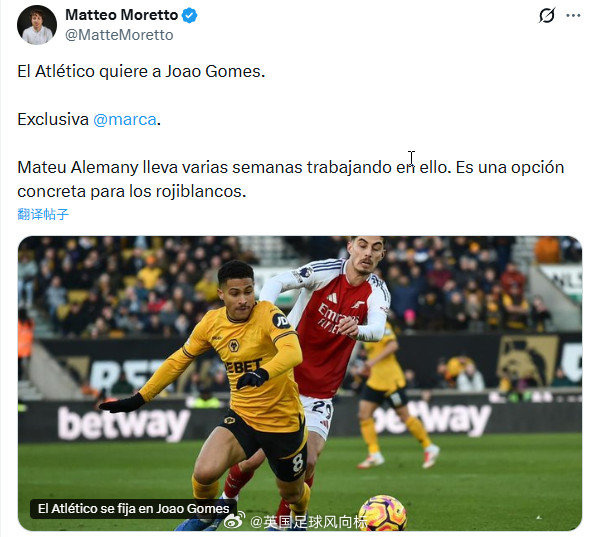The height and width of the screenshot is (537, 595).
Task: Open Matteo Moretto's profile avatar
Action: click(x=37, y=25)
